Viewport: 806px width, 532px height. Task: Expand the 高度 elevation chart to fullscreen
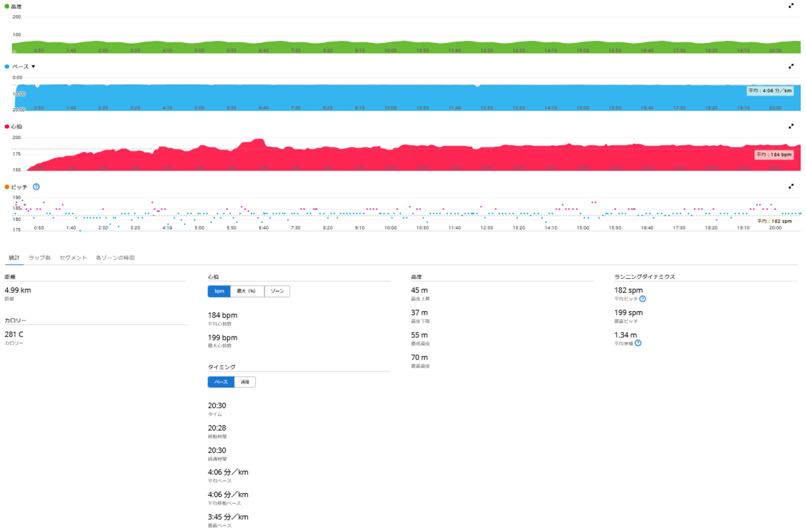click(791, 5)
